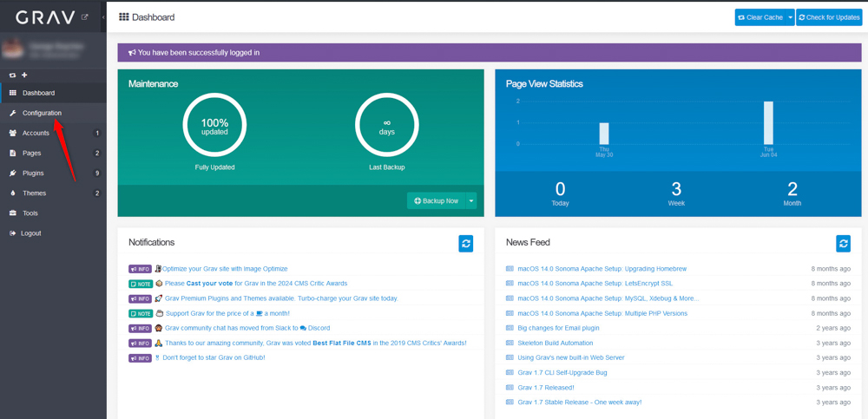
Task: Click the droplet icon beside Themes
Action: (13, 193)
